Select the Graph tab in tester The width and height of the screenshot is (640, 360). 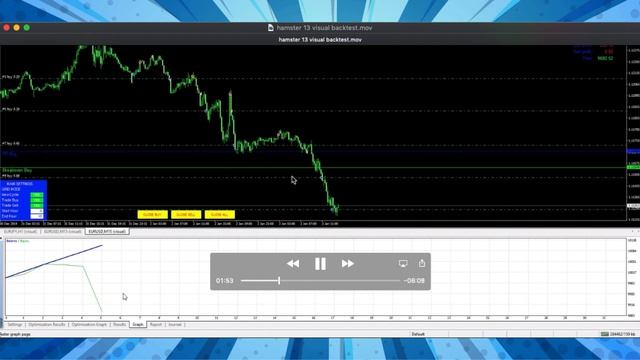(138, 324)
